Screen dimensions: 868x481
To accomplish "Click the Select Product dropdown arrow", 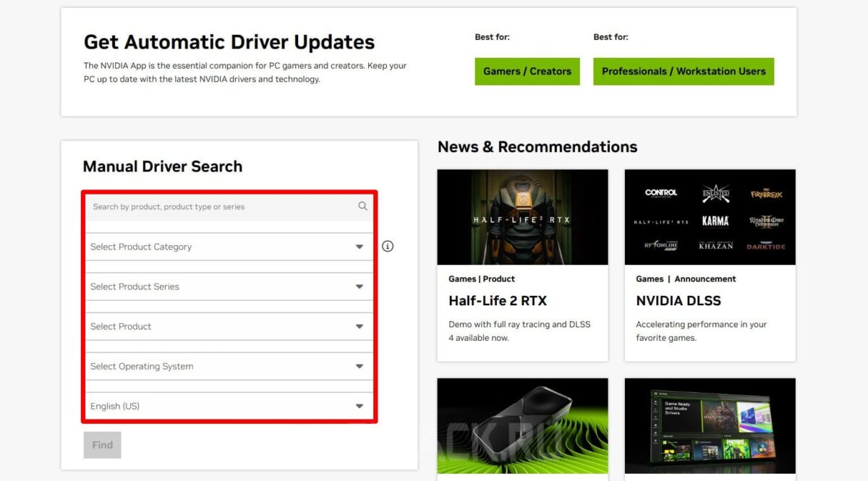I will [359, 326].
